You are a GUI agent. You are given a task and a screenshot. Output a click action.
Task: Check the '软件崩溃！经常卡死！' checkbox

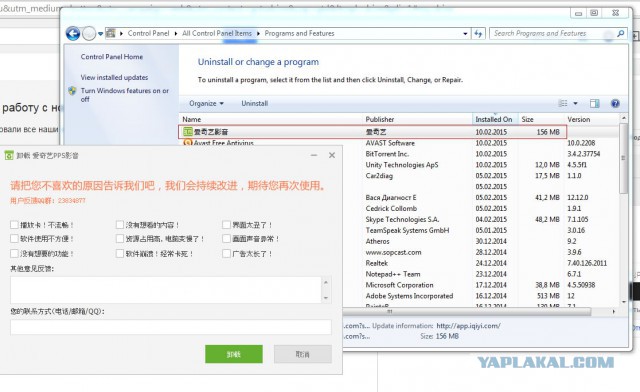(x=120, y=254)
